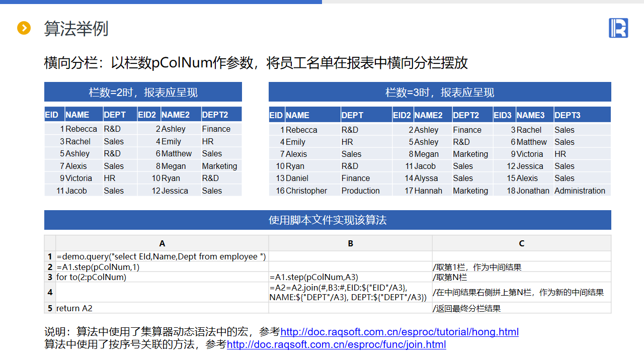644x362 pixels.
Task: Click the blue progress bar at top
Action: coord(161,2)
